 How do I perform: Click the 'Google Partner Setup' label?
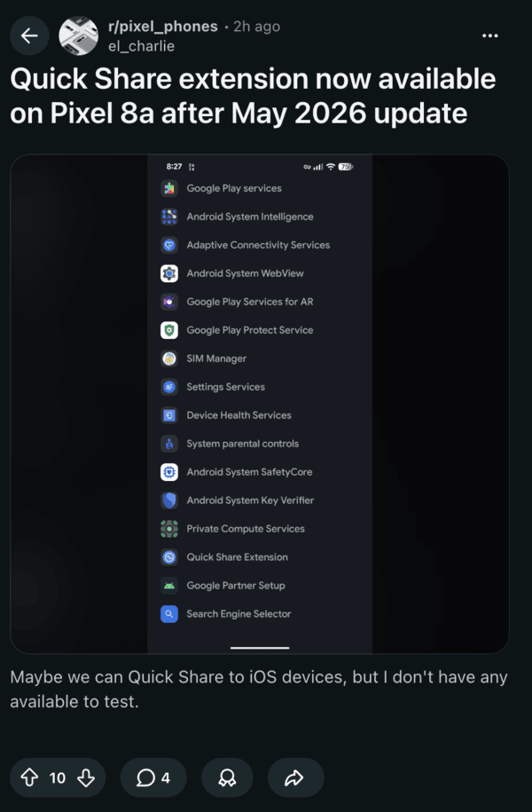click(x=236, y=586)
